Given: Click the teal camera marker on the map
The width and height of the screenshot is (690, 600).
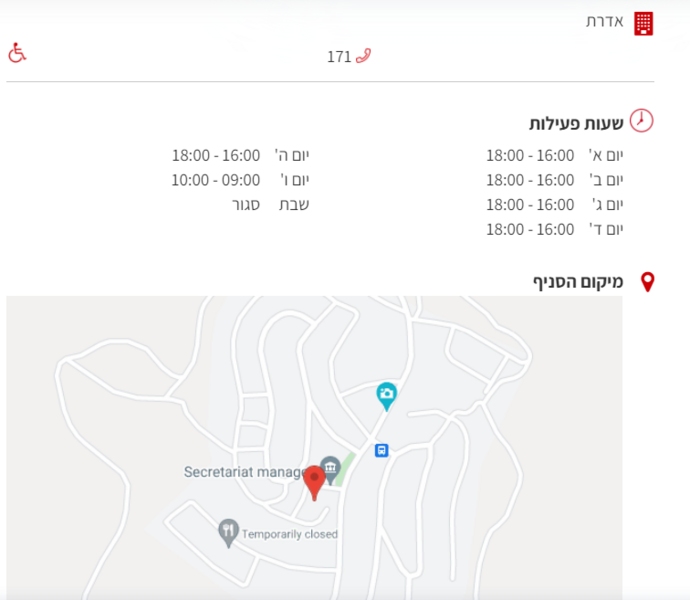Looking at the screenshot, I should [x=386, y=396].
